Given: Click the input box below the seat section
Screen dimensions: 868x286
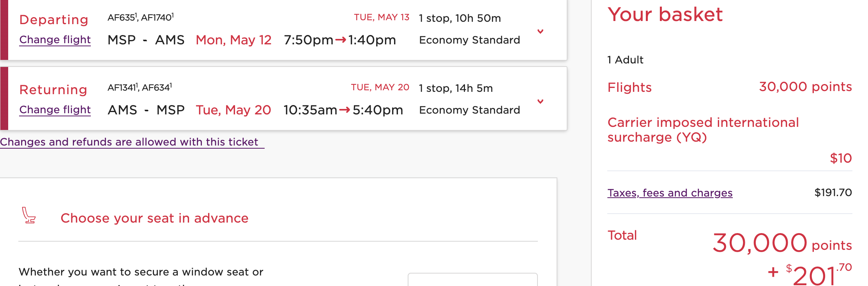Looking at the screenshot, I should tap(472, 281).
